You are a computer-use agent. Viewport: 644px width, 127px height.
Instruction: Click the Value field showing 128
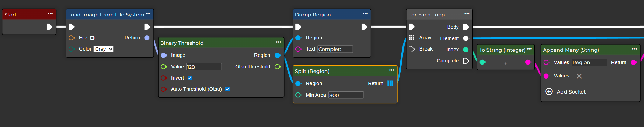click(x=204, y=67)
